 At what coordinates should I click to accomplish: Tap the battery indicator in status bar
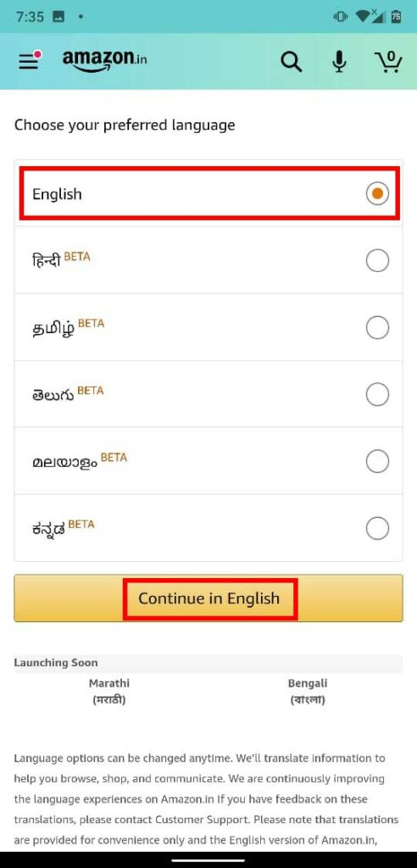(x=396, y=17)
